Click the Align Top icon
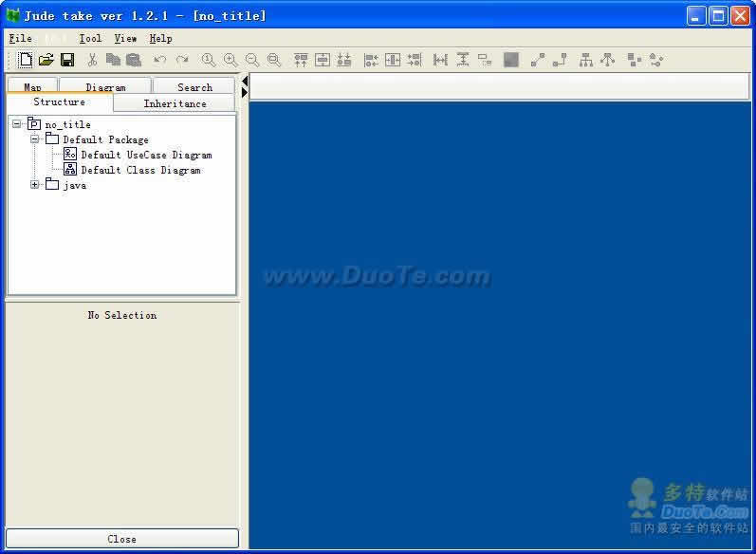Screen dimensions: 756x554 point(301,60)
